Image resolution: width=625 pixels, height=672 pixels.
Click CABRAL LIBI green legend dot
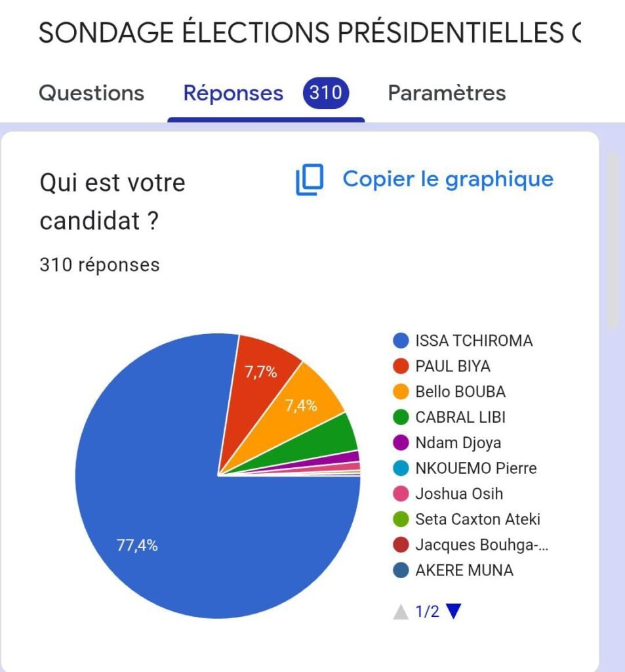[x=401, y=417]
